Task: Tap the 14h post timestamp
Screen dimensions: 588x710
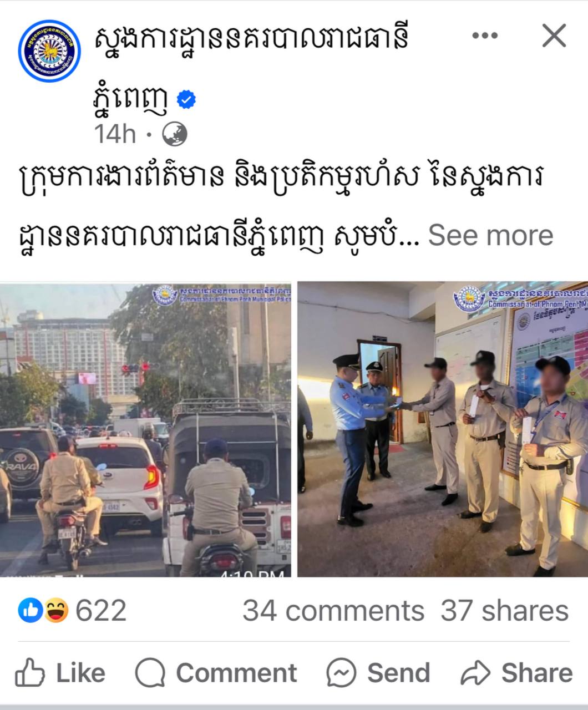Action: point(115,134)
